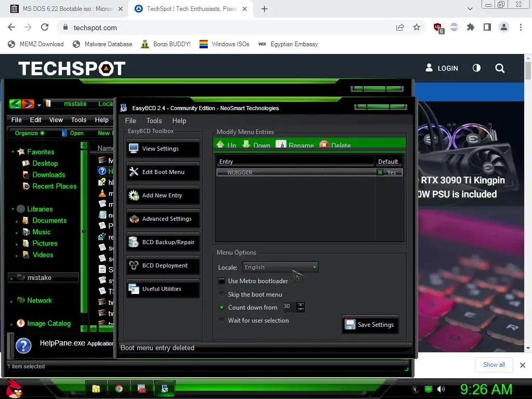Open recent locations dropdown arrow in Explorer
The image size is (532, 399).
(39, 105)
